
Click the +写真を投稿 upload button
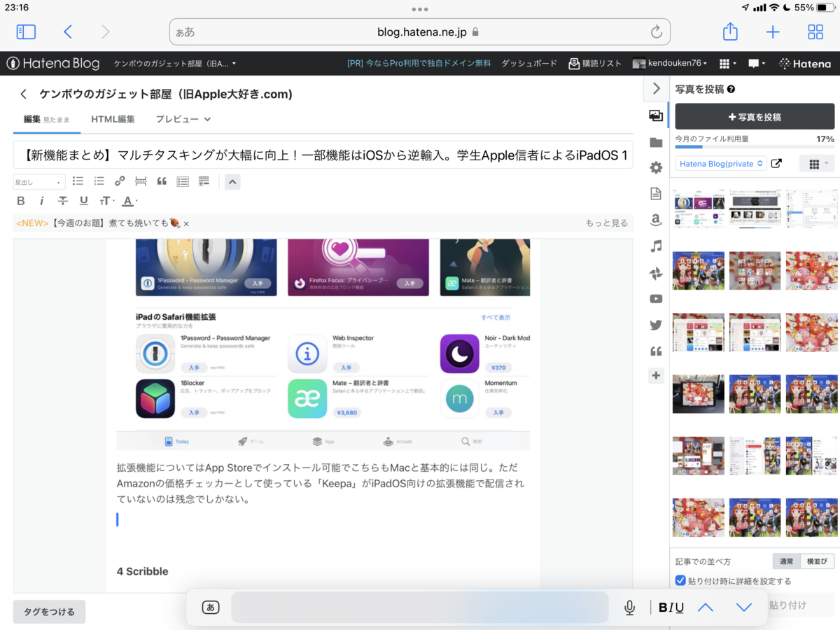click(755, 115)
